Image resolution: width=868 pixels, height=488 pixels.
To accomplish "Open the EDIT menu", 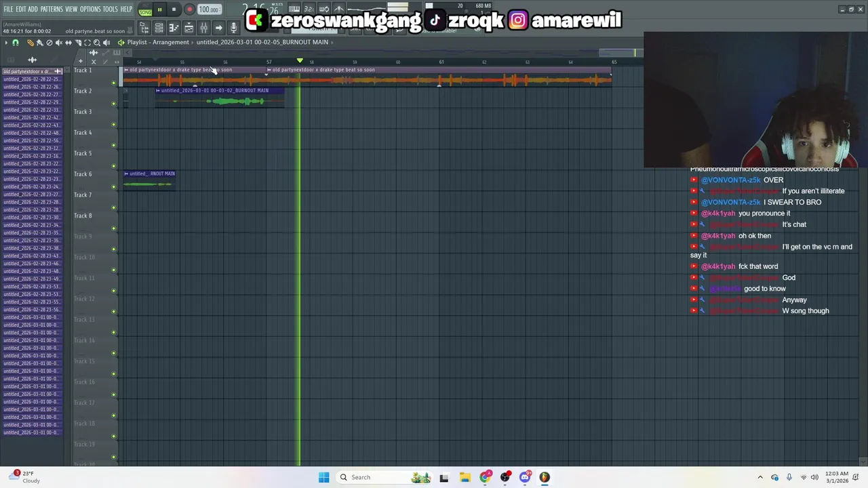I will click(x=21, y=9).
